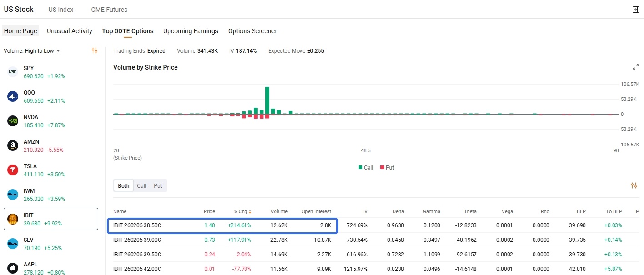Click the IBIT bitcoin logo
The width and height of the screenshot is (644, 275).
(x=13, y=219)
